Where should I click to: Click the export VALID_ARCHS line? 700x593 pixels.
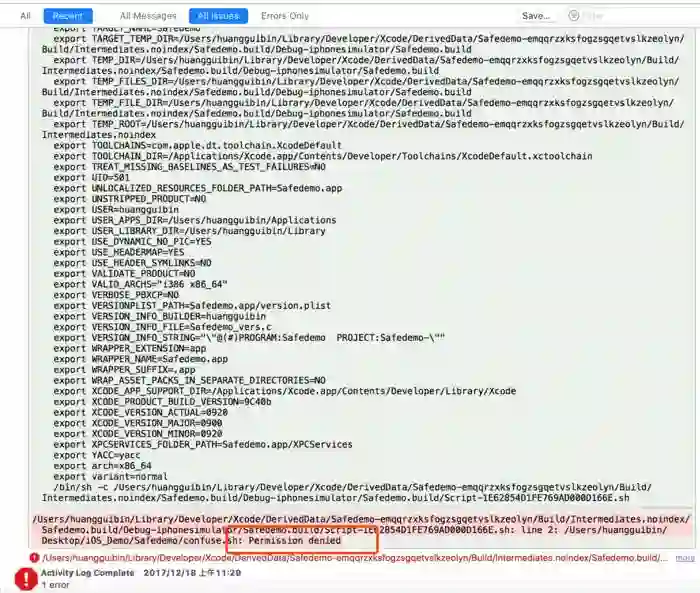[x=141, y=284]
